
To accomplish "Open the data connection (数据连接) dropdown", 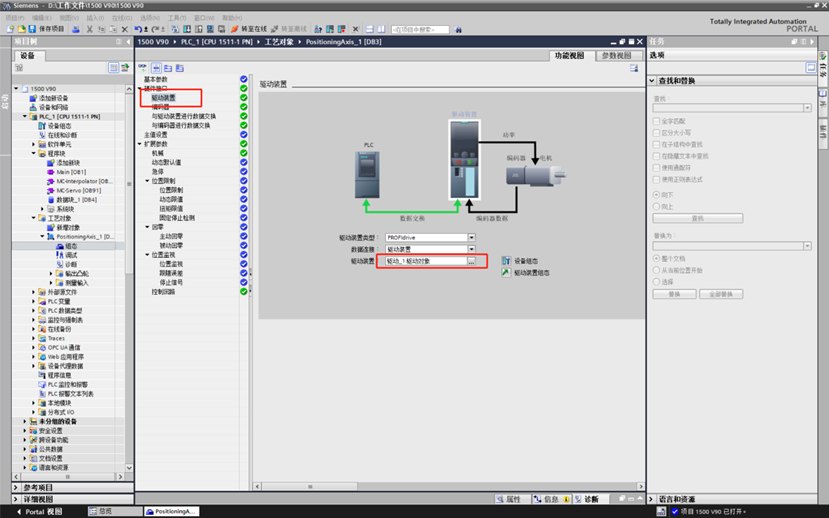I will tap(472, 249).
